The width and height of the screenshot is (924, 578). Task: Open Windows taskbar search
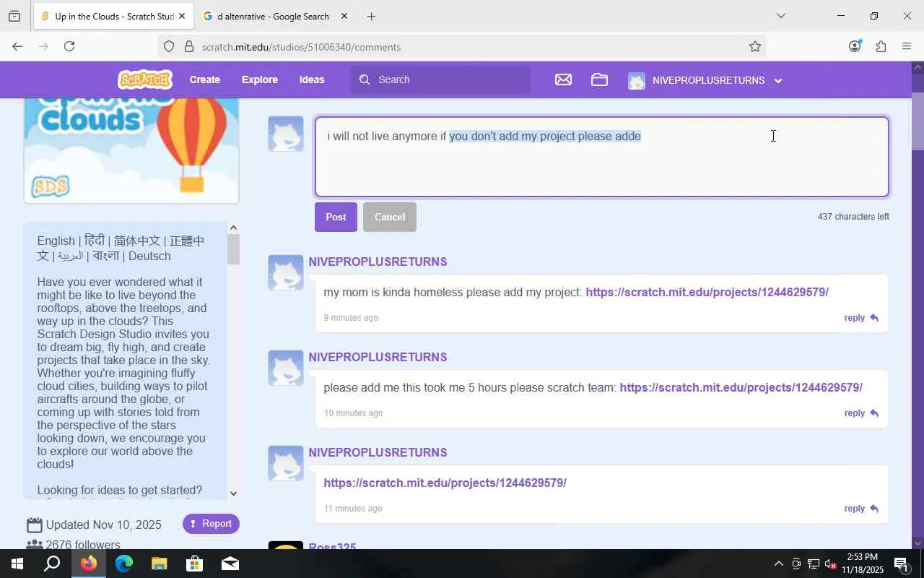coord(52,564)
